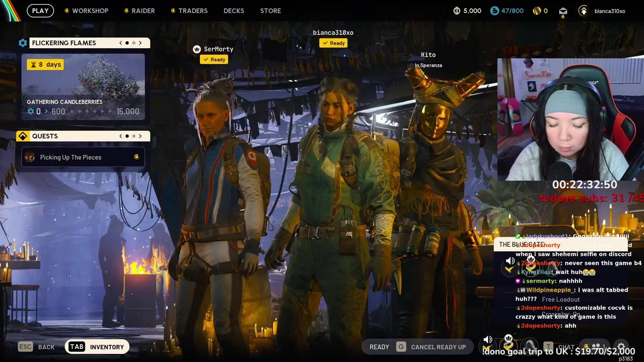
Task: Click the streamer webcam overlay
Action: (x=571, y=119)
